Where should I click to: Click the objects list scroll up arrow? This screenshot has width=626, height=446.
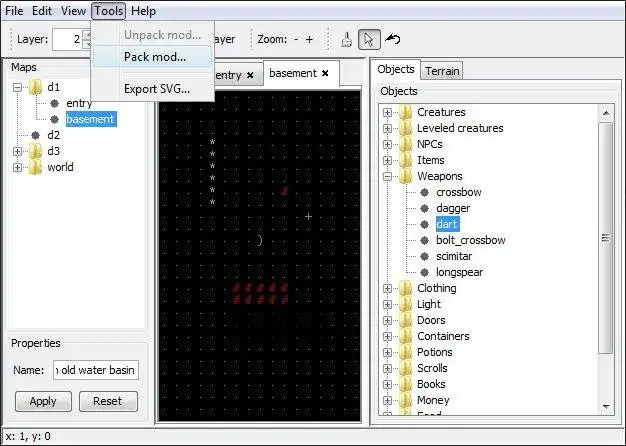point(606,113)
